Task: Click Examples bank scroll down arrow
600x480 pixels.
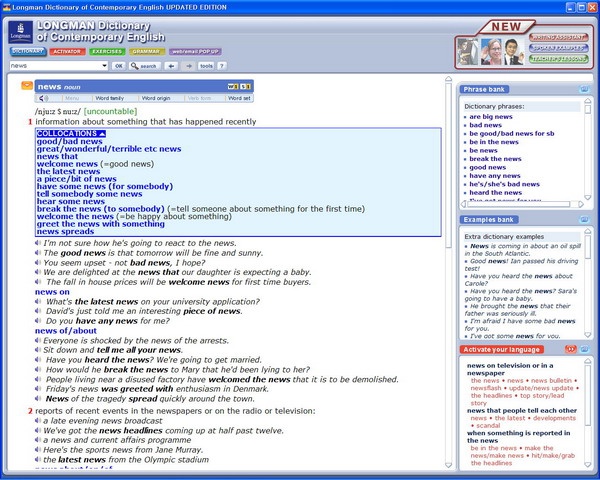Action: tap(588, 335)
